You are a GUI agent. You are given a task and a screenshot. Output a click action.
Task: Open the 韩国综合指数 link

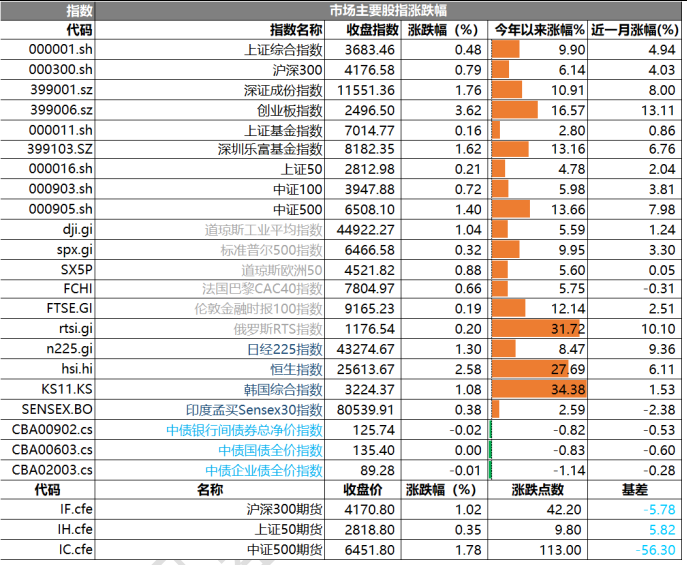[283, 389]
